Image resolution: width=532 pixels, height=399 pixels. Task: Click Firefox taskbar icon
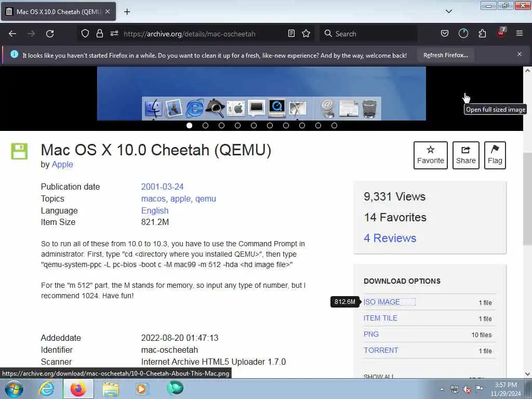coord(78,389)
